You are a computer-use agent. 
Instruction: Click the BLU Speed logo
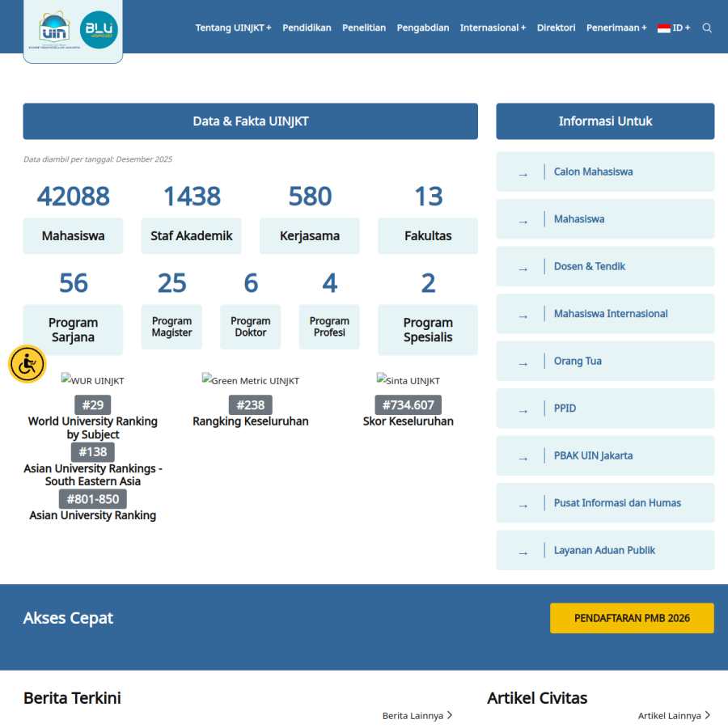(x=99, y=30)
